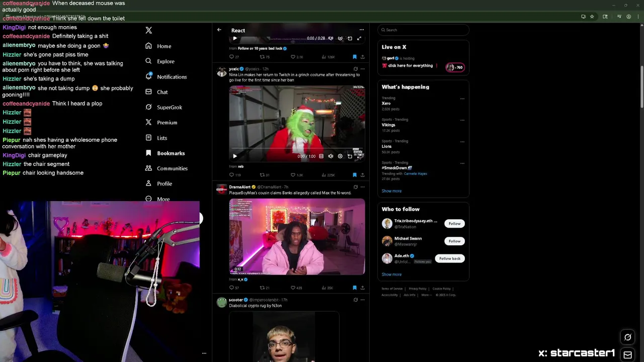Mute the top 0:28 video
Viewport: 644px width, 362px height.
(331, 38)
